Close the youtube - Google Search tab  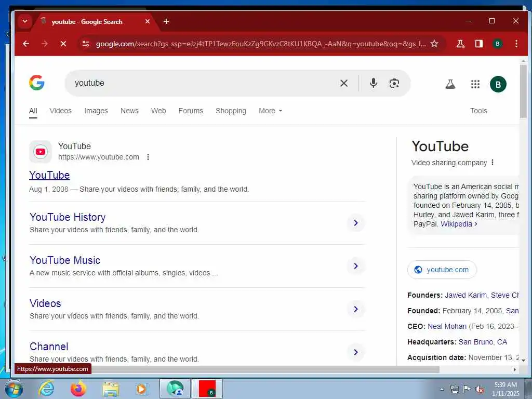[148, 21]
